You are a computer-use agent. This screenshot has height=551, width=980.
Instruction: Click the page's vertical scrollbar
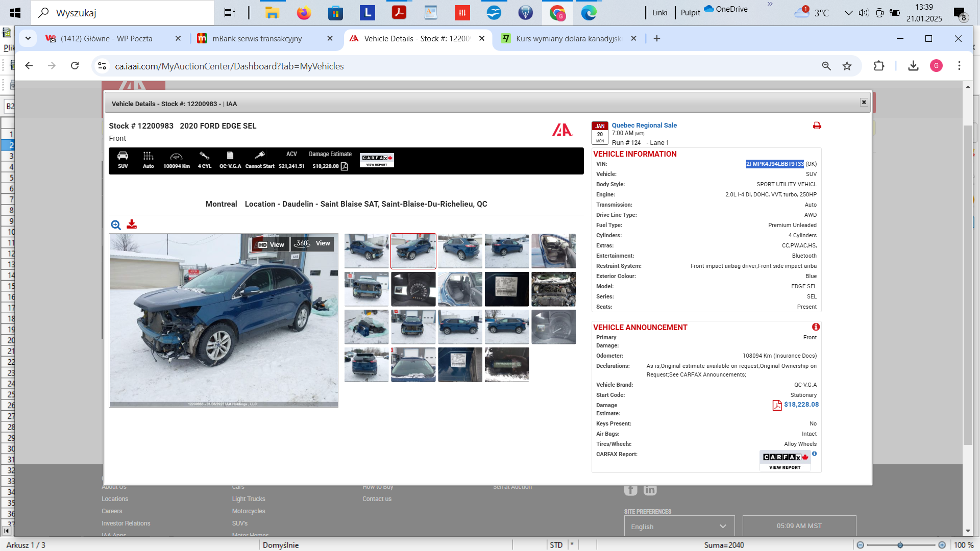(968, 286)
